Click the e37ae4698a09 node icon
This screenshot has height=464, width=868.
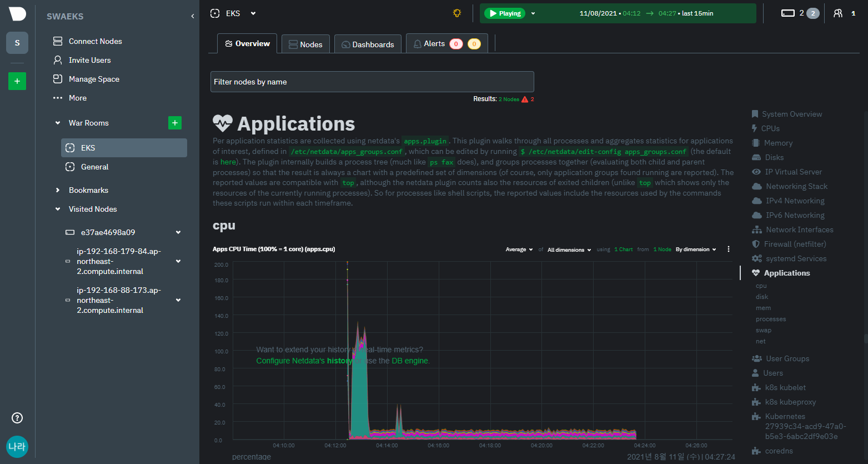(70, 232)
